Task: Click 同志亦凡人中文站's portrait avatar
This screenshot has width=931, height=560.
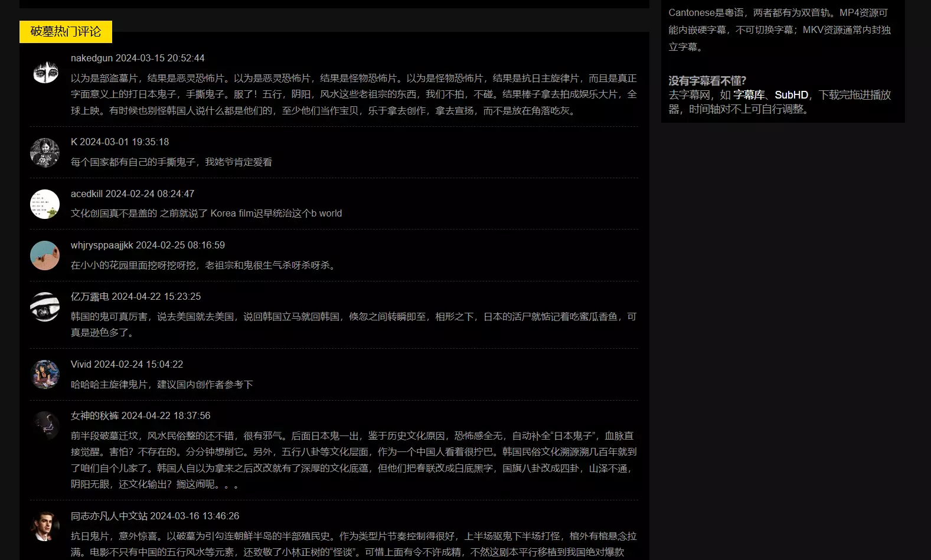Action: click(45, 526)
